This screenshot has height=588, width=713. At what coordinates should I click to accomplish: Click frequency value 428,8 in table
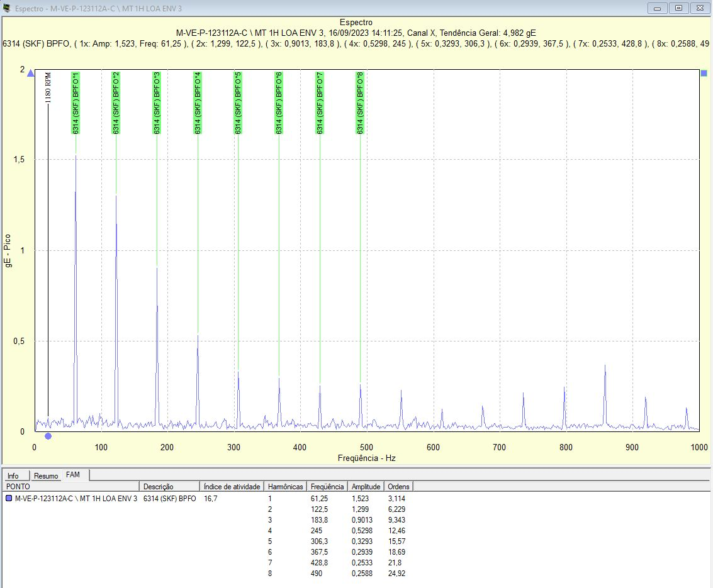pyautogui.click(x=319, y=563)
